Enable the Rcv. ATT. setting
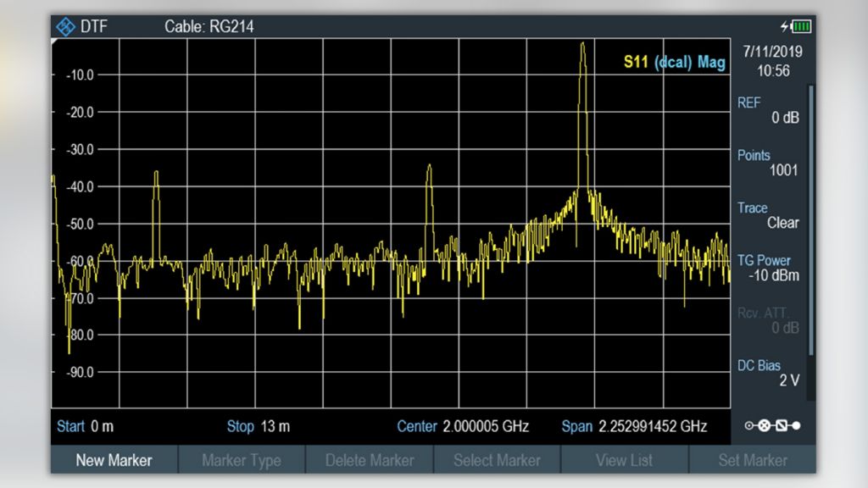Viewport: 868px width, 488px height. click(770, 320)
